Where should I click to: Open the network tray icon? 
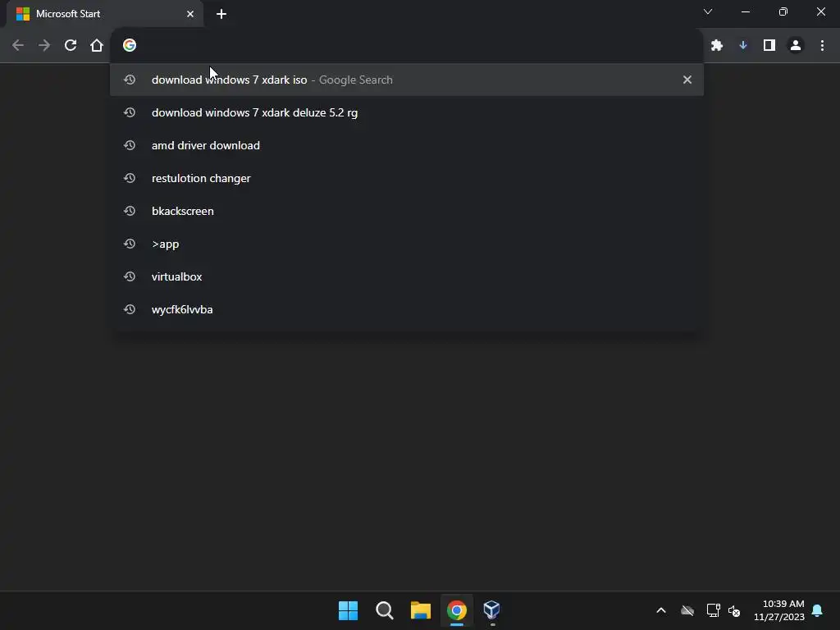(x=713, y=610)
